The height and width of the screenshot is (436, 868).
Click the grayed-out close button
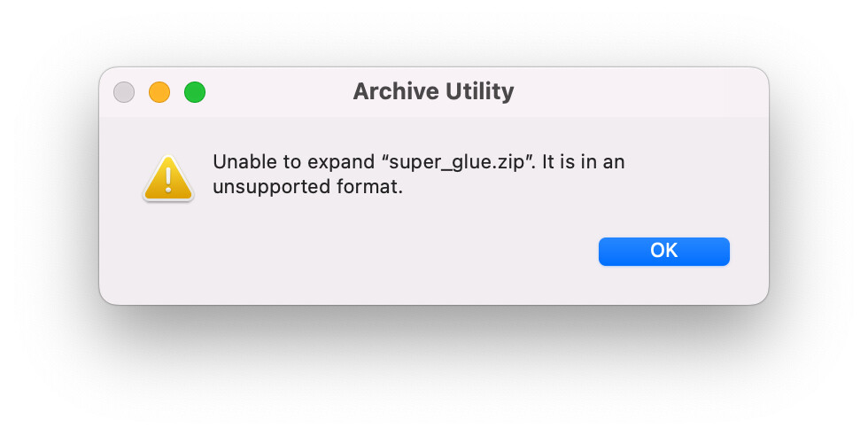[124, 92]
